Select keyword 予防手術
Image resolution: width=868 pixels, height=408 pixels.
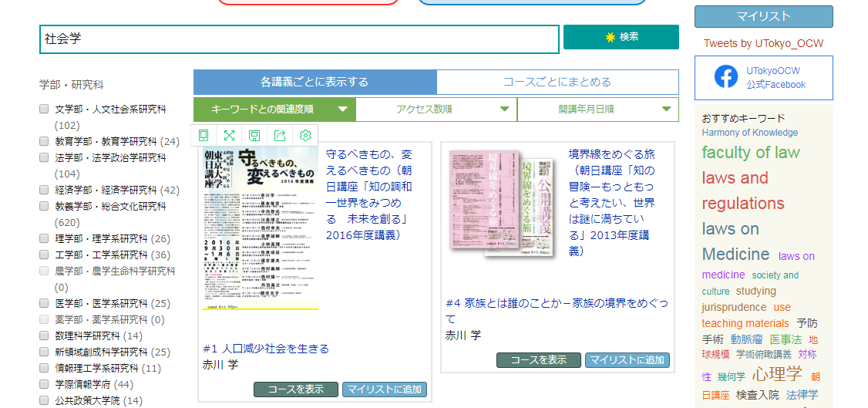(759, 331)
